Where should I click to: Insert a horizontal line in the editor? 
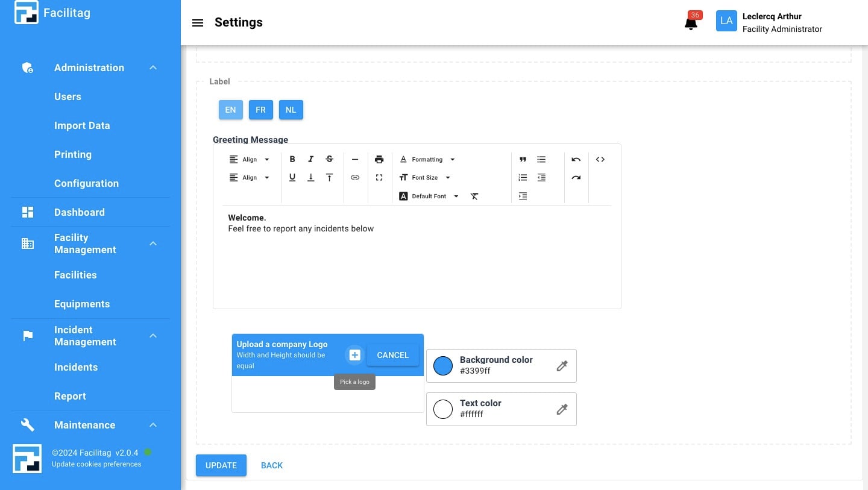(355, 159)
